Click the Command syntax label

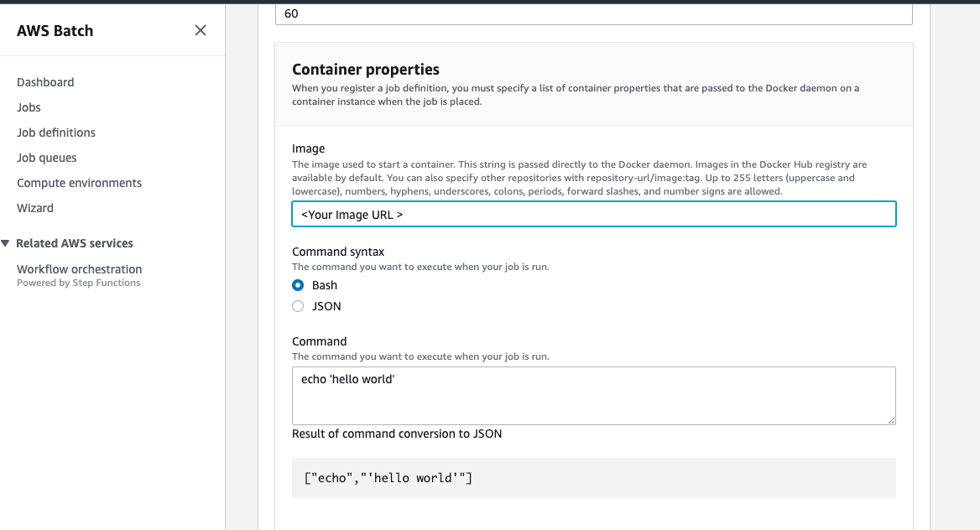pos(336,252)
